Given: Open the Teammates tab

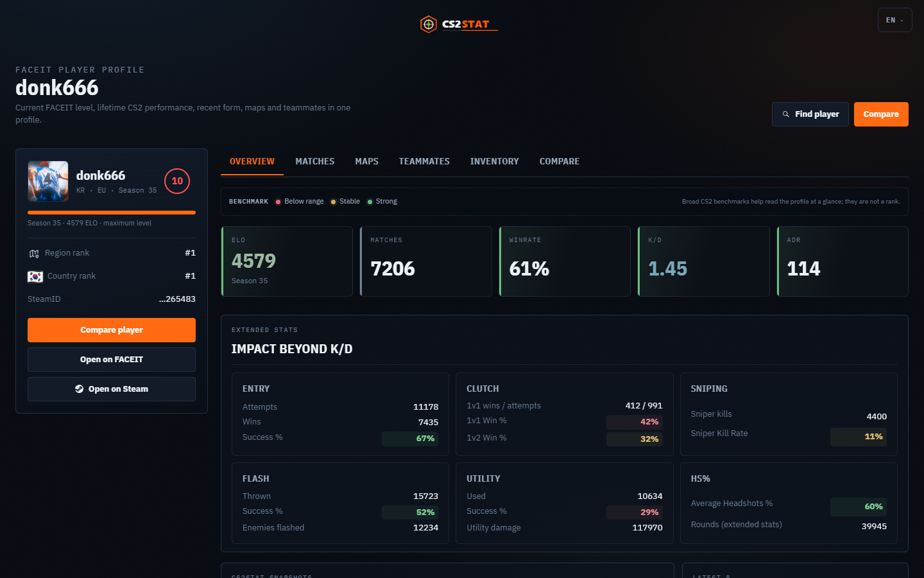Looking at the screenshot, I should tap(424, 162).
